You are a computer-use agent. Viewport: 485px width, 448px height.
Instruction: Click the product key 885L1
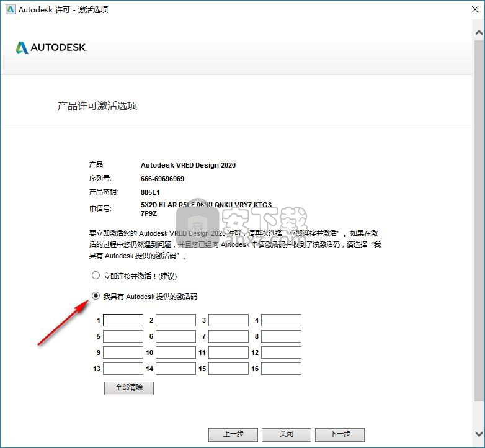pos(150,192)
